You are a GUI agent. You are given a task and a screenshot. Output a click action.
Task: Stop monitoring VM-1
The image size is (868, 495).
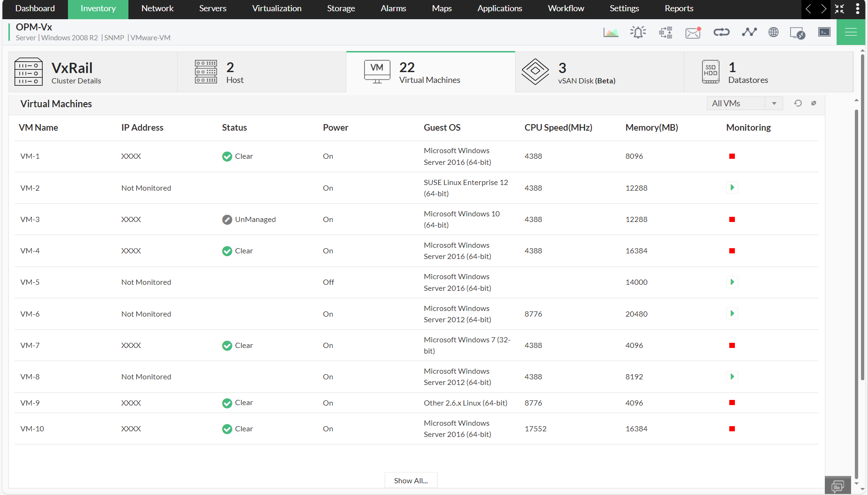pyautogui.click(x=732, y=156)
